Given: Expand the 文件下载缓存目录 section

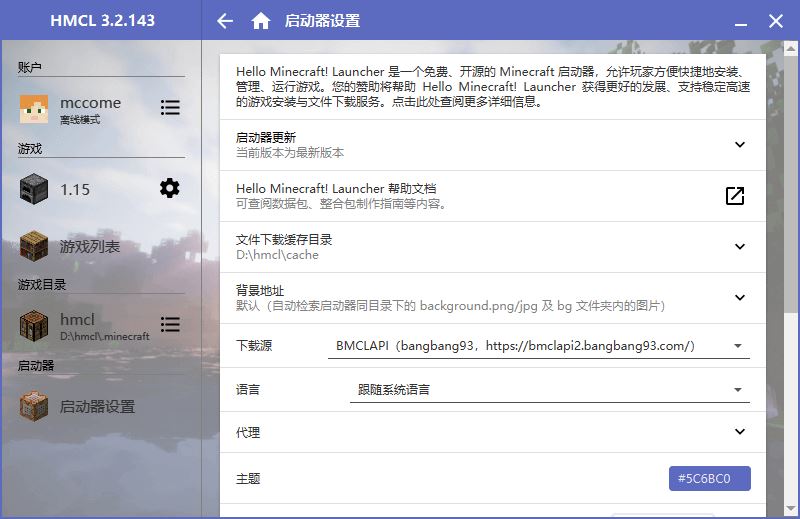Looking at the screenshot, I should click(740, 247).
